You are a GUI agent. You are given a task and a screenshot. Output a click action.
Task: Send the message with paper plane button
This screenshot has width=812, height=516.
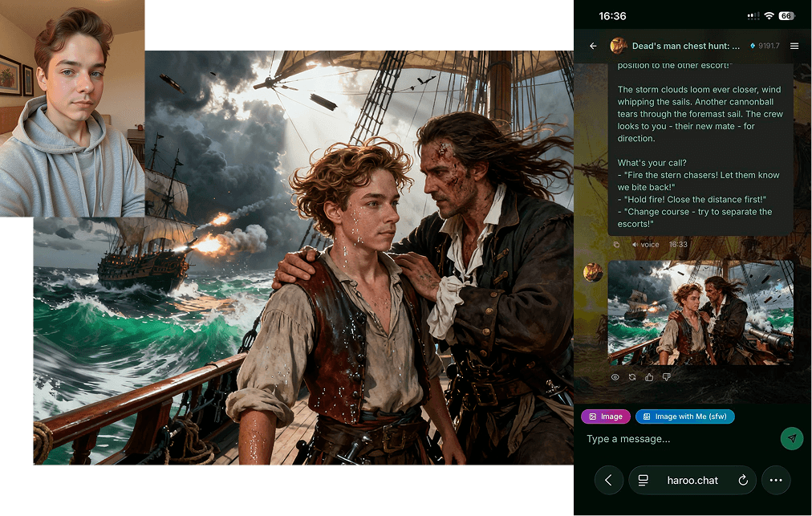[791, 438]
